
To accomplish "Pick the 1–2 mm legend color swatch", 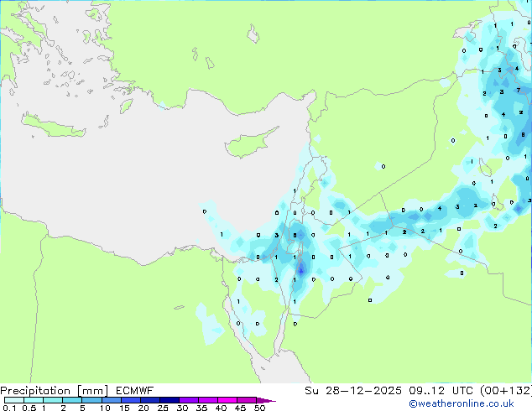I will tap(53, 400).
